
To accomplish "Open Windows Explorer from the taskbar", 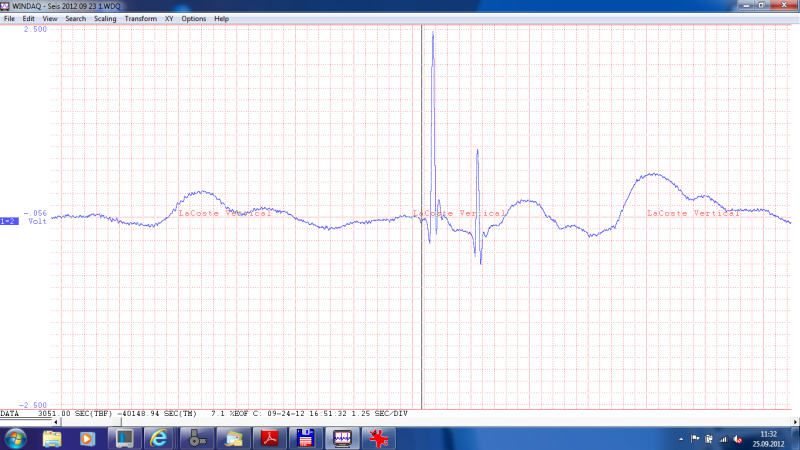I will click(x=52, y=439).
